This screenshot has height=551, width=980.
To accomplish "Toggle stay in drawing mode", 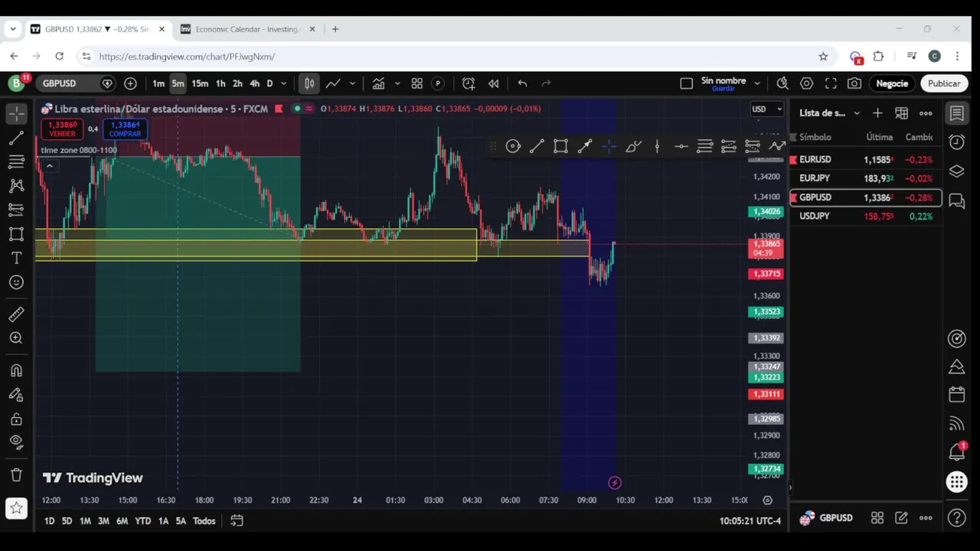I will (x=16, y=395).
